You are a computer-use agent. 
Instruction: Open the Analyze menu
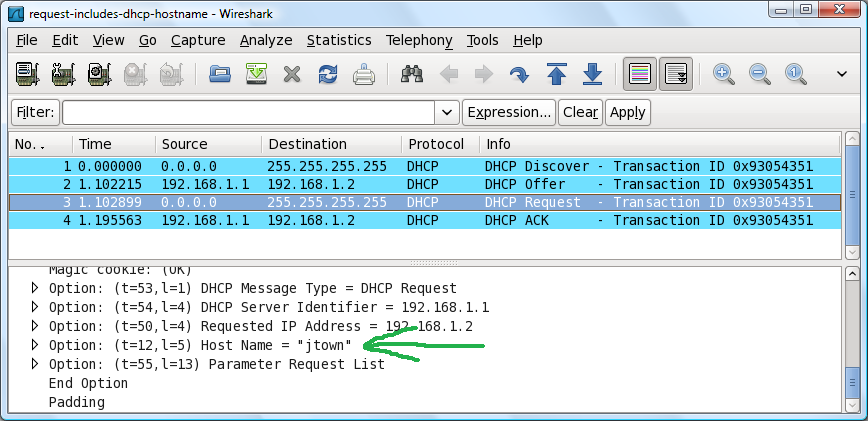(266, 40)
